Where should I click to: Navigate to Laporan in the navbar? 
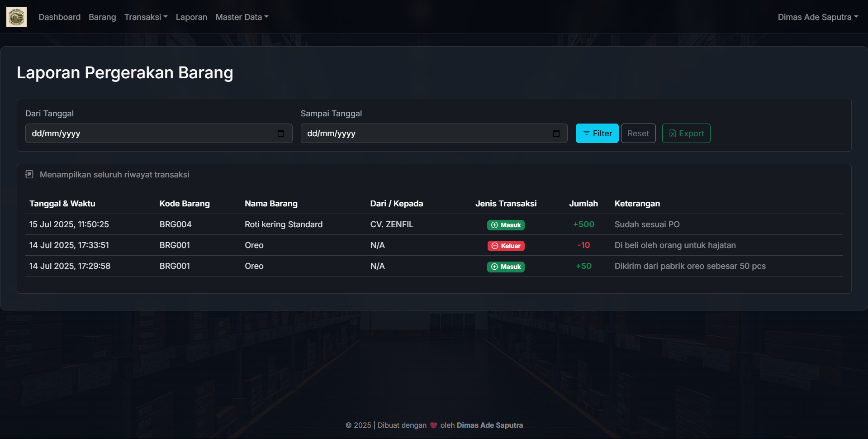(x=191, y=17)
